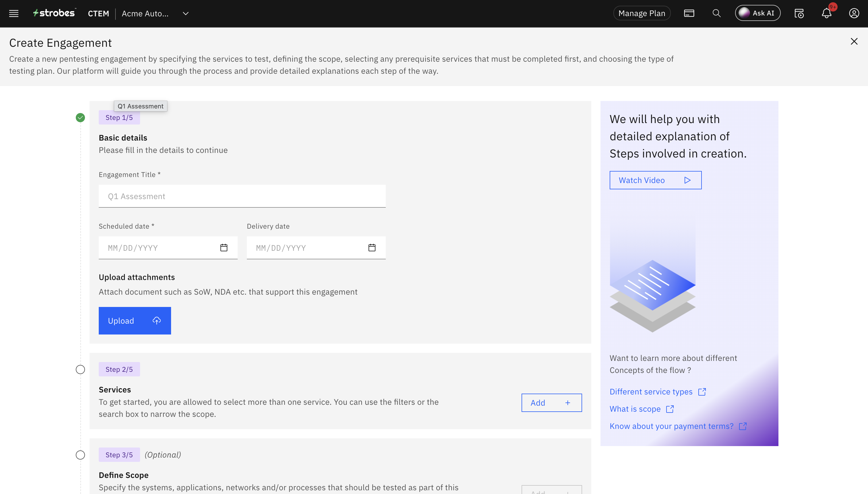Open the scheduled reports icon beside Ask AI
This screenshot has height=494, width=868.
coord(799,13)
